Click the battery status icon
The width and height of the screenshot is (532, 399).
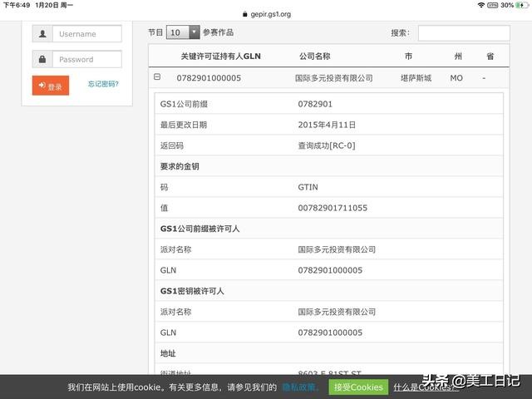point(522,5)
